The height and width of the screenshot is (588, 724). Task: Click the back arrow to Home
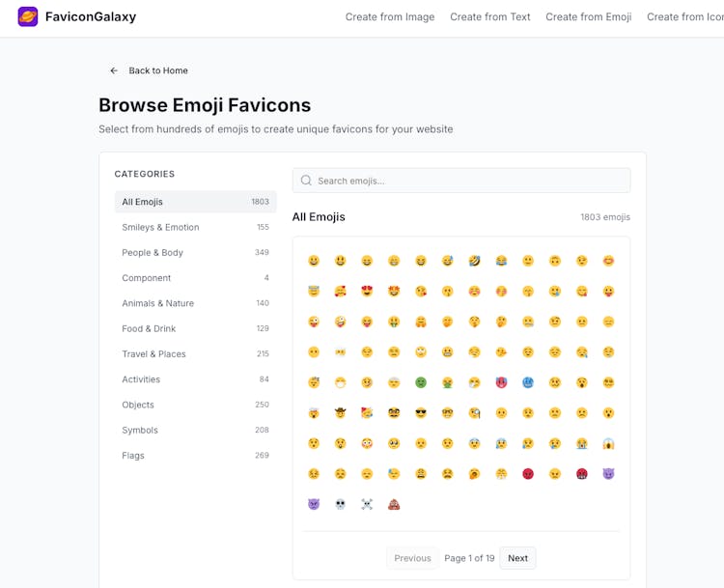tap(114, 70)
